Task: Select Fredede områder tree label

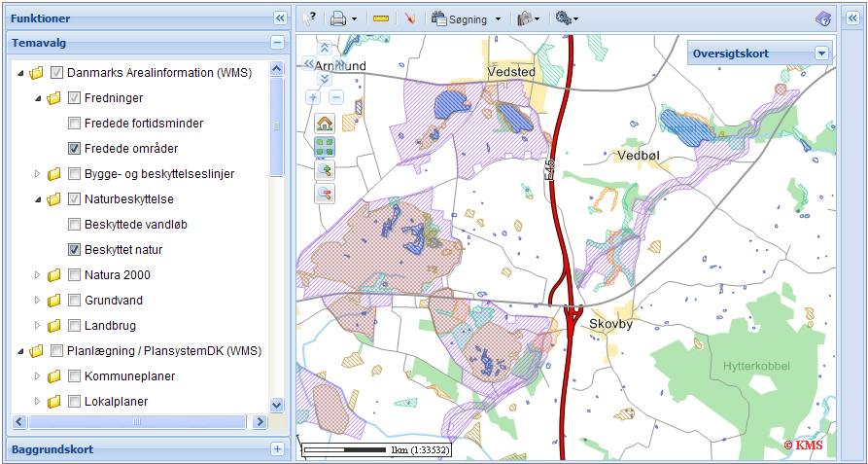Action: click(131, 149)
